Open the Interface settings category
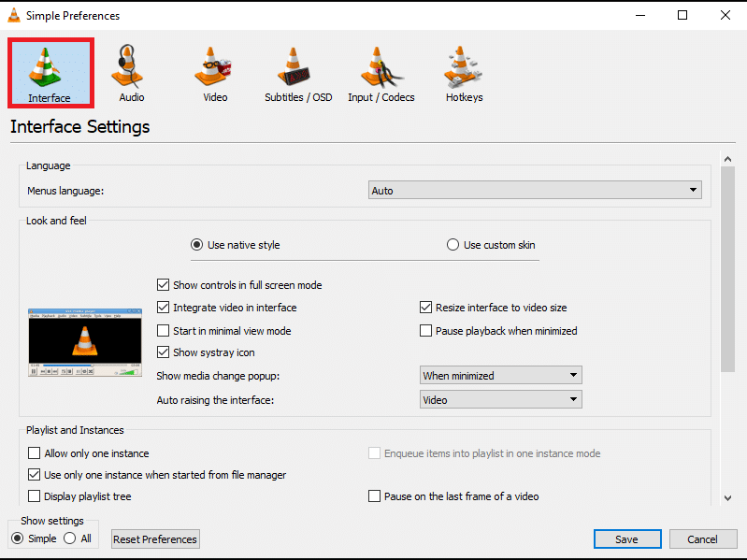This screenshot has height=560, width=747. (x=50, y=73)
